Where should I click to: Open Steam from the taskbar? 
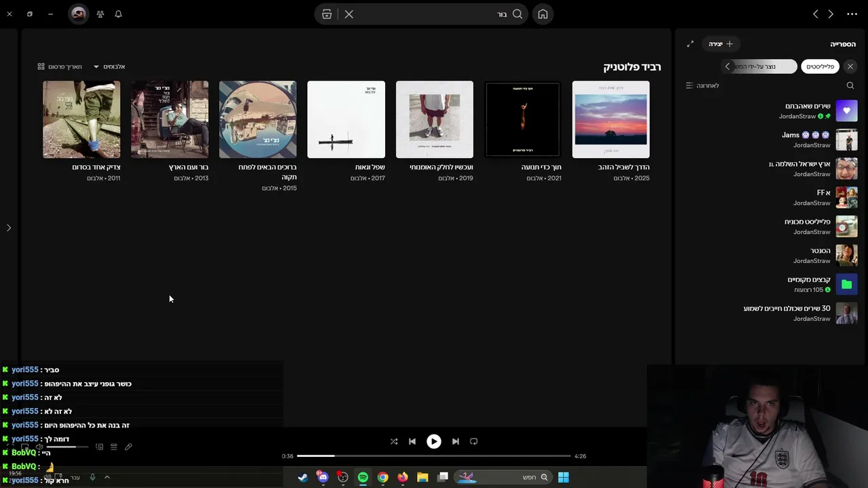click(302, 477)
